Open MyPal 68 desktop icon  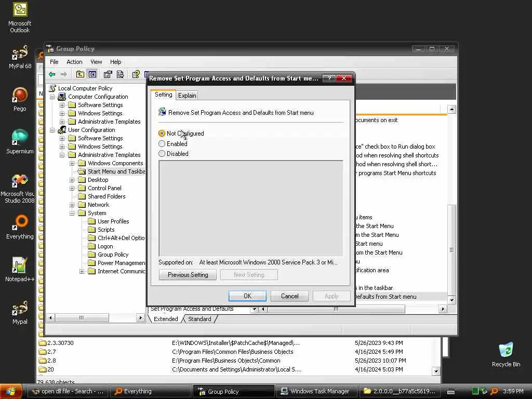20,57
